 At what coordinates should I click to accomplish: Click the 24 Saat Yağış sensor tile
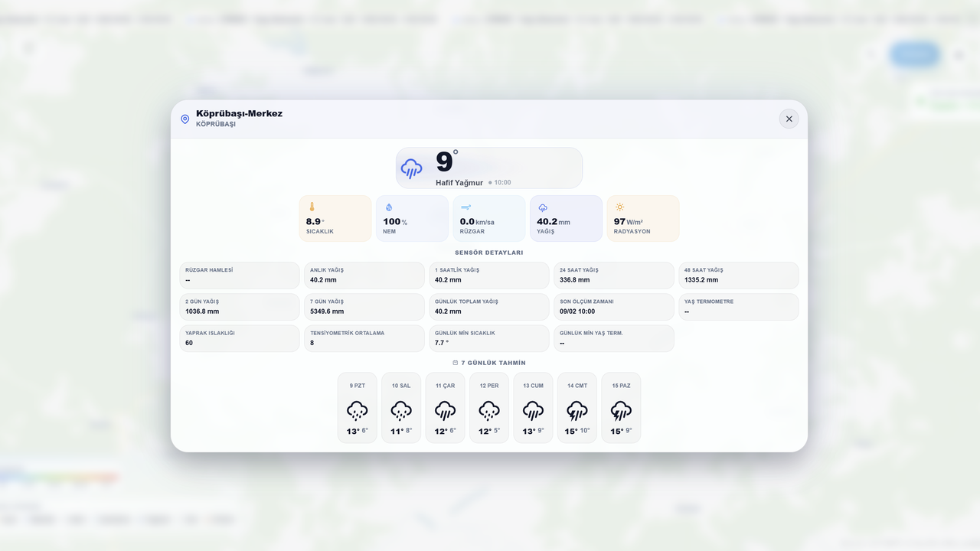click(x=614, y=275)
